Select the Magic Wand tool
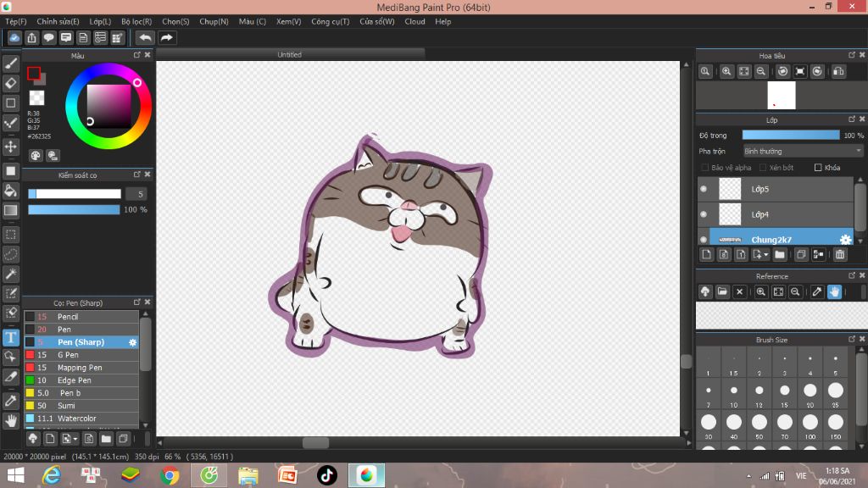Viewport: 868px width, 488px height. coord(10,274)
